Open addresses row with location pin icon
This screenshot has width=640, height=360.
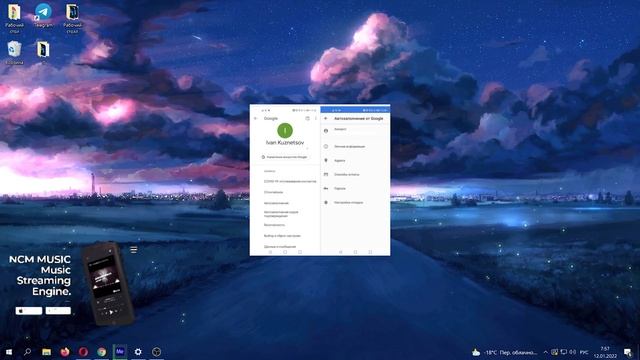point(355,160)
